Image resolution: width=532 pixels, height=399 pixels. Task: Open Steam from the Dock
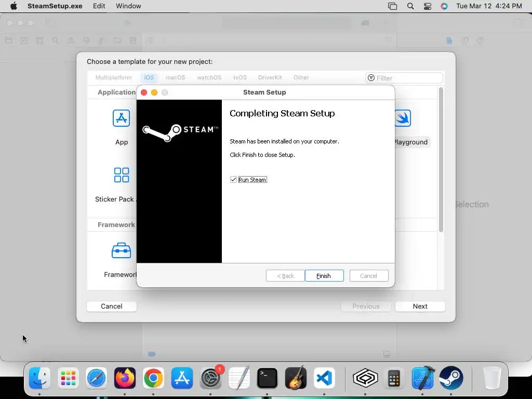tap(451, 378)
